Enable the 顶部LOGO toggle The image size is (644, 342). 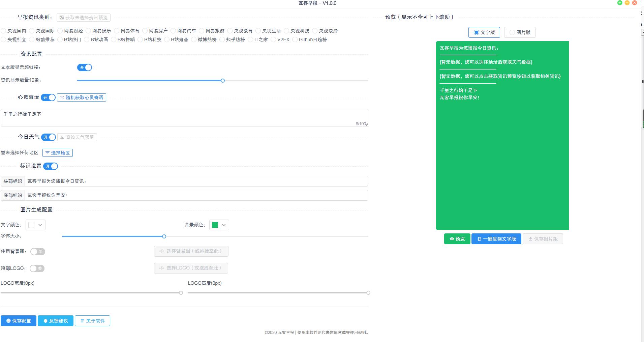37,268
